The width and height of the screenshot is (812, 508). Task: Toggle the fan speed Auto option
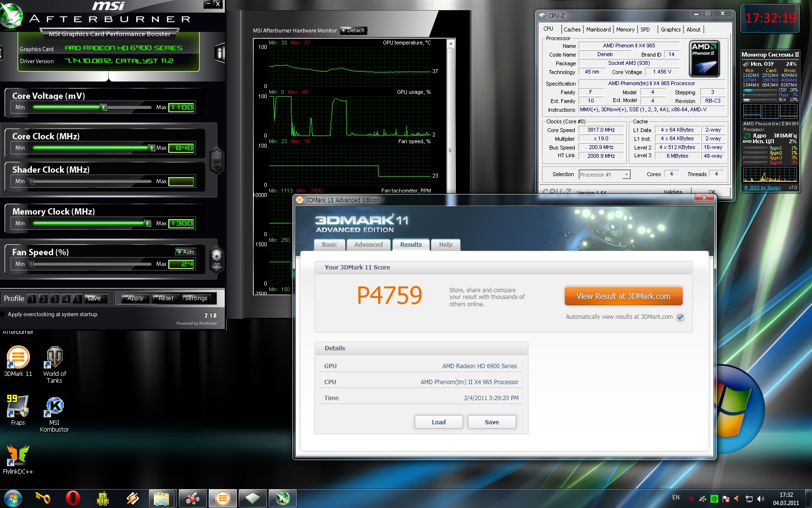pos(186,252)
